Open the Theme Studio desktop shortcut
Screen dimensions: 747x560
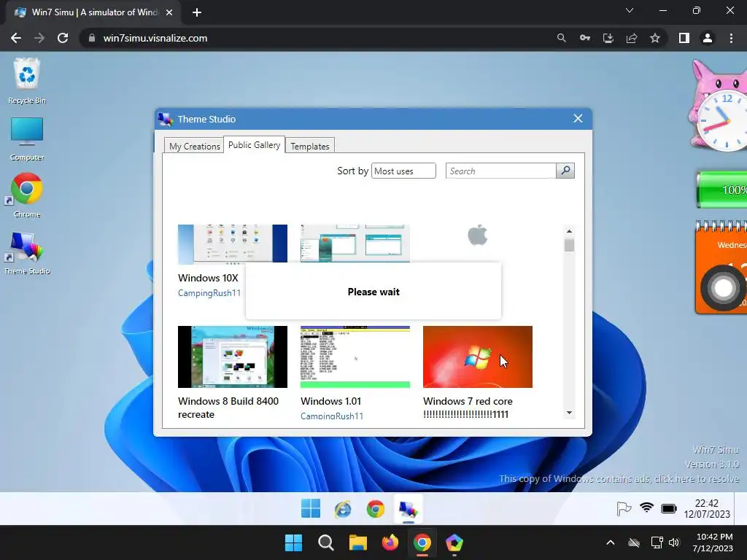point(27,253)
